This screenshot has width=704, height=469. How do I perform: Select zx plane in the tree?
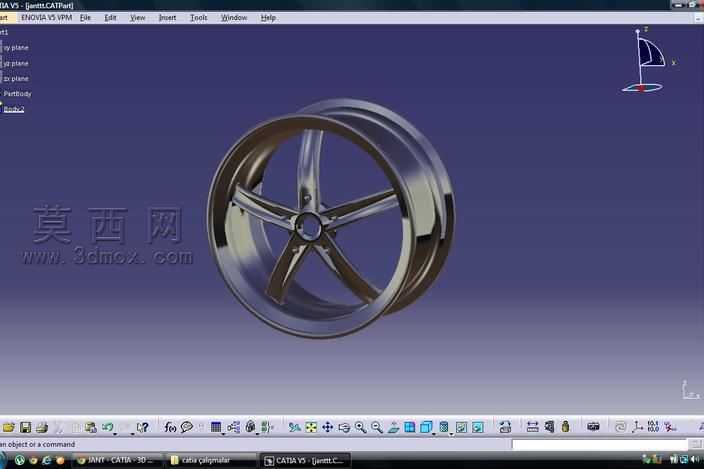[16, 79]
